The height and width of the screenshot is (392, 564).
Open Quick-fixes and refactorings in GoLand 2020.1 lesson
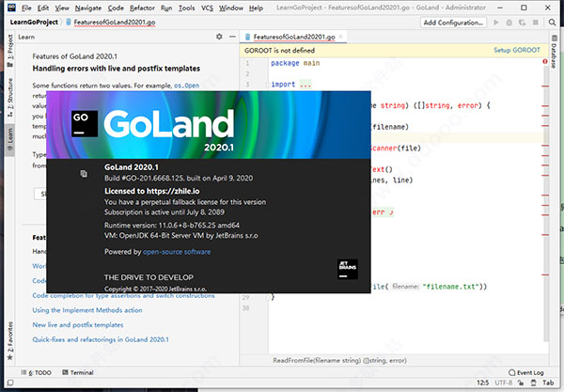pyautogui.click(x=101, y=339)
